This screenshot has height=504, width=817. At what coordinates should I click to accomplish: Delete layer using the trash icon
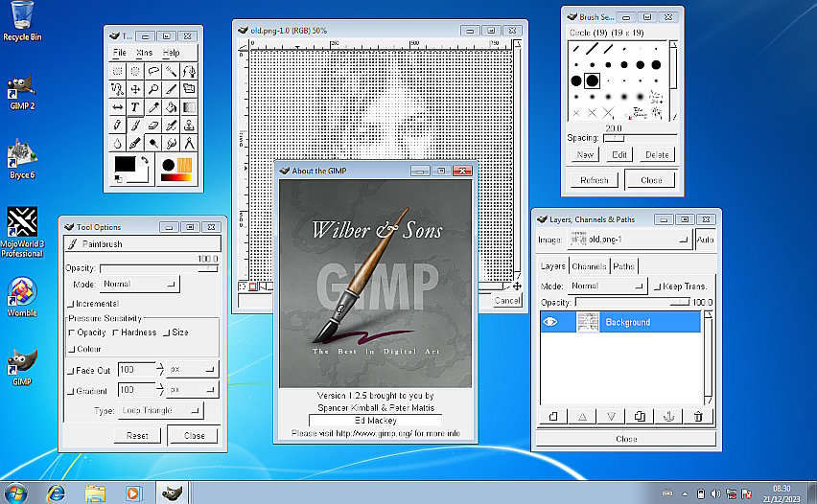point(698,416)
